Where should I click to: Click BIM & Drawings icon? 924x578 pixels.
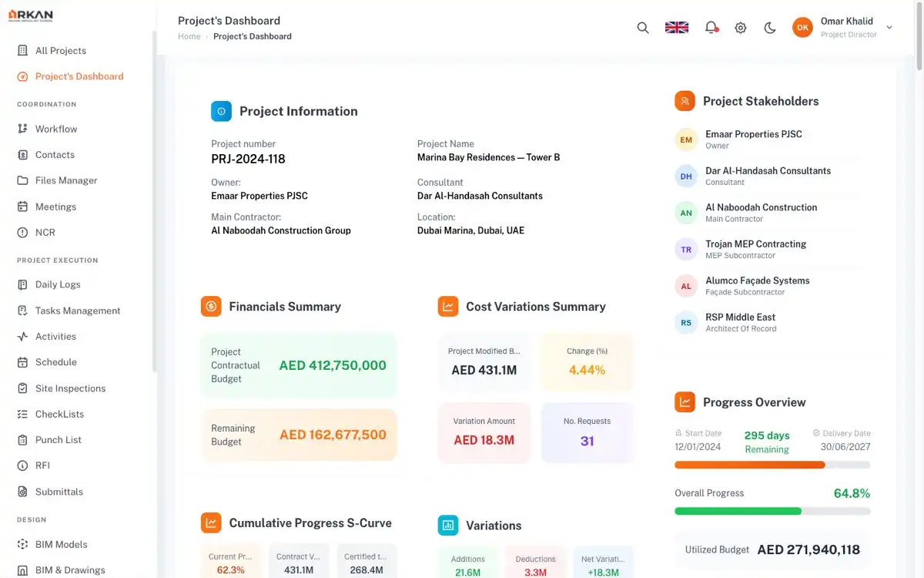point(22,570)
